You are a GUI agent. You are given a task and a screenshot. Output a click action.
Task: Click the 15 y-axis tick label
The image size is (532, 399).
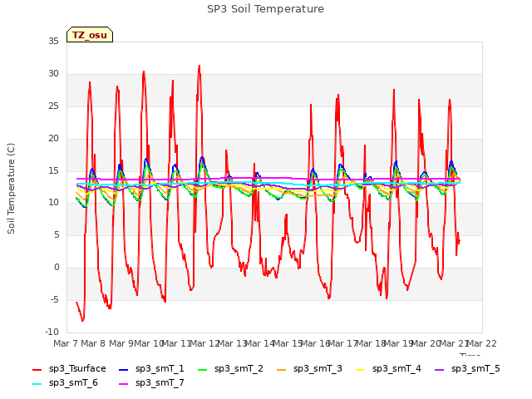[x=53, y=170]
